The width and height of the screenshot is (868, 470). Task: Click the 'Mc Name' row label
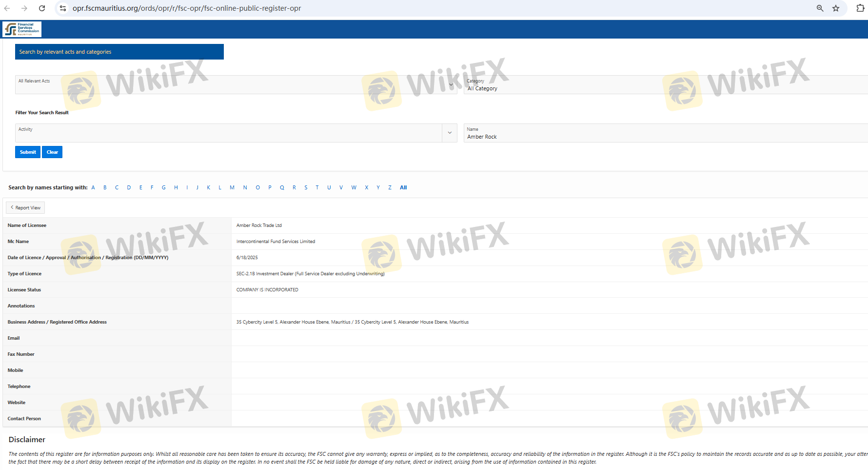tap(18, 242)
